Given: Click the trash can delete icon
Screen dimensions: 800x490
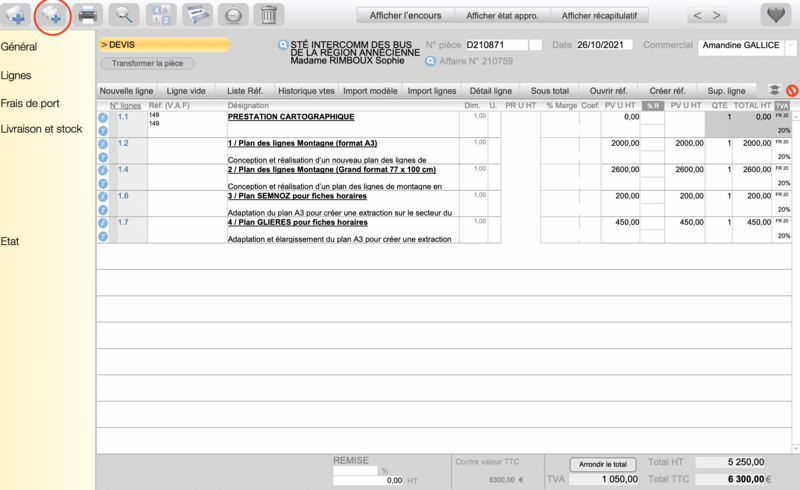Looking at the screenshot, I should 268,15.
